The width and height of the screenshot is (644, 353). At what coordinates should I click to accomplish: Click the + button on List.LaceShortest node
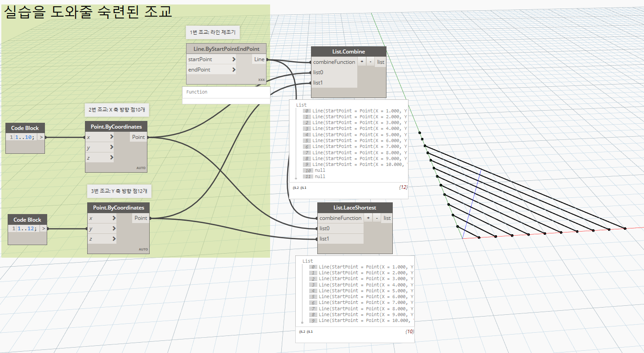coord(368,218)
